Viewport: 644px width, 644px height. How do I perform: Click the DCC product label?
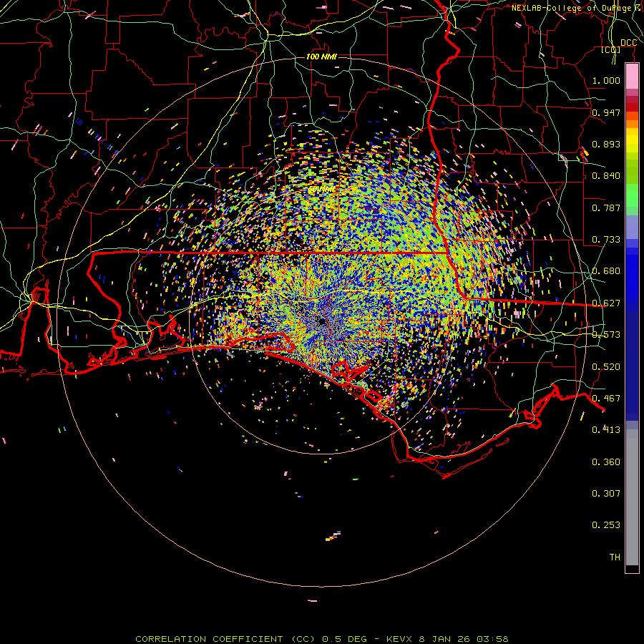tap(628, 43)
